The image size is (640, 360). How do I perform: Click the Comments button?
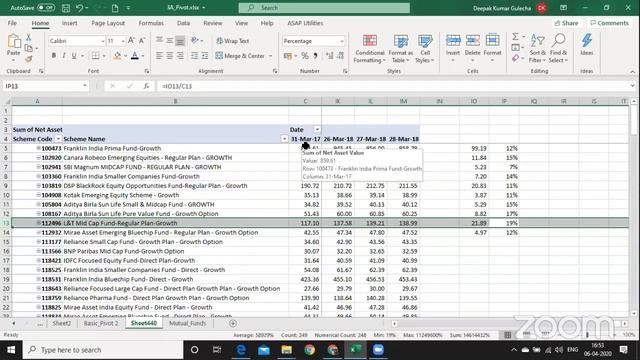click(x=609, y=23)
